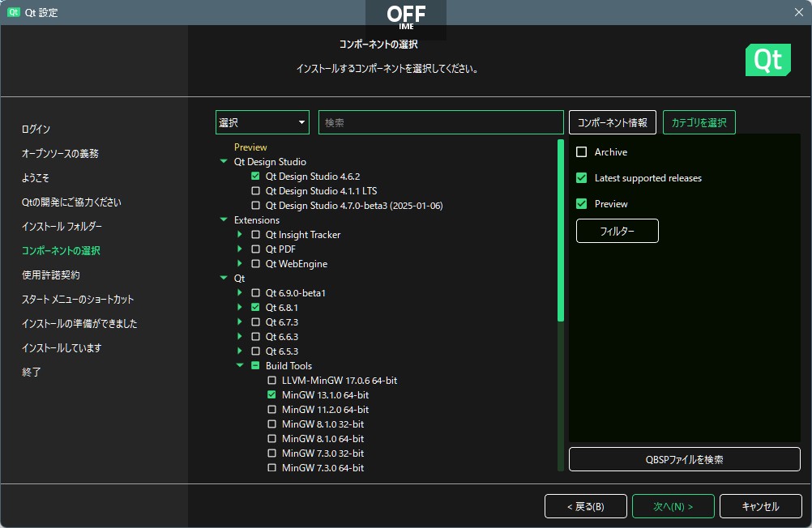Image resolution: width=812 pixels, height=528 pixels.
Task: Expand the Qt PDF node
Action: (240, 249)
